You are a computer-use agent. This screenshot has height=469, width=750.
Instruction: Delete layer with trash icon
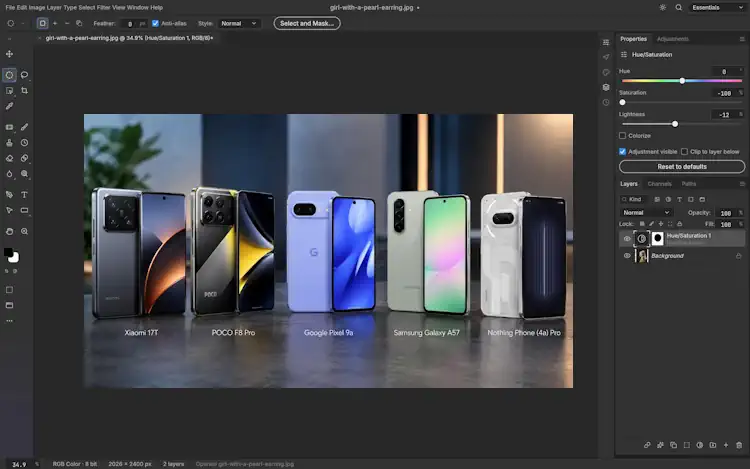(x=739, y=445)
